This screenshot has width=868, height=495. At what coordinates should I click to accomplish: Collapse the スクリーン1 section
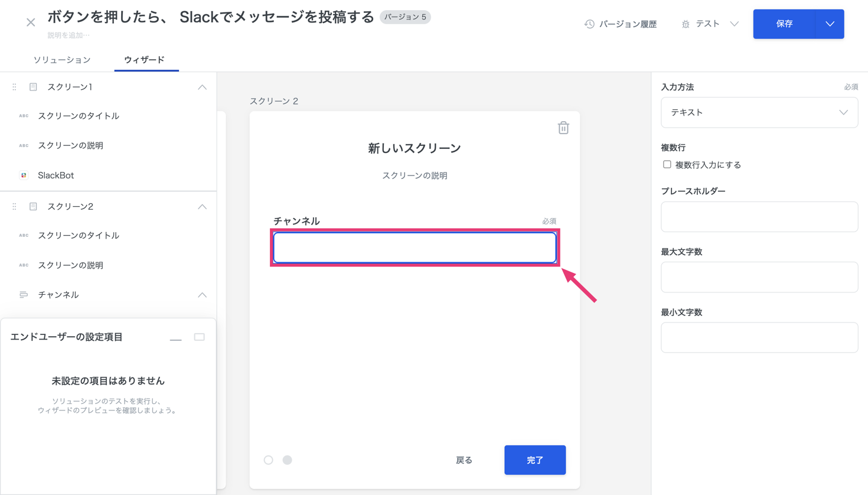202,87
